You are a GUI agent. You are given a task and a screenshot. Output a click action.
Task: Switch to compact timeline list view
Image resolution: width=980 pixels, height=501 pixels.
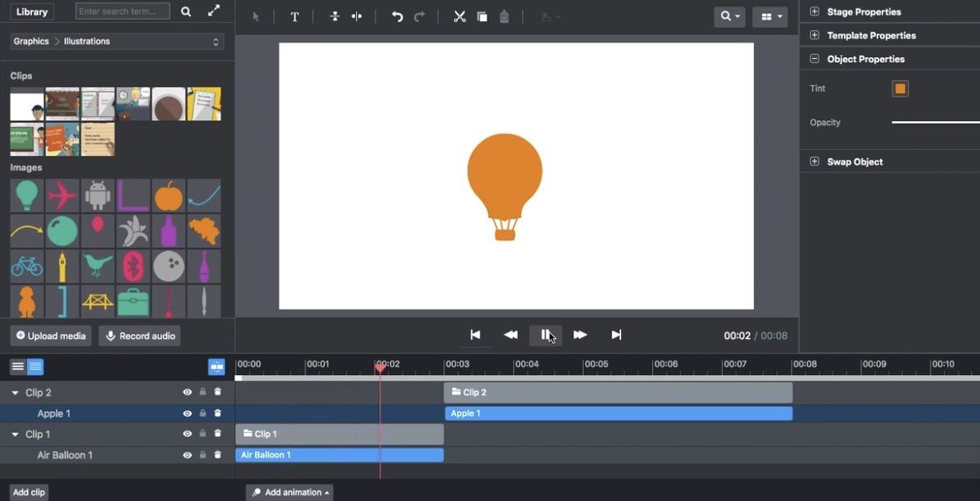(18, 367)
